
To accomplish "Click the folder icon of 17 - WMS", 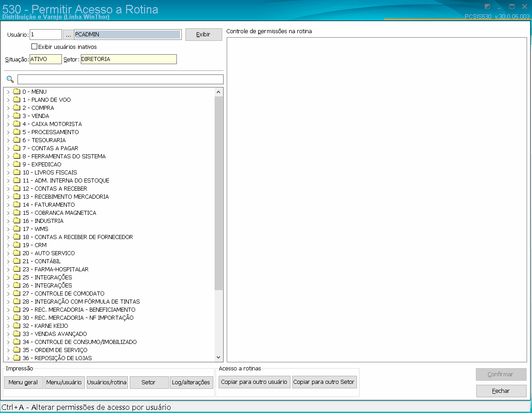I will pyautogui.click(x=17, y=229).
